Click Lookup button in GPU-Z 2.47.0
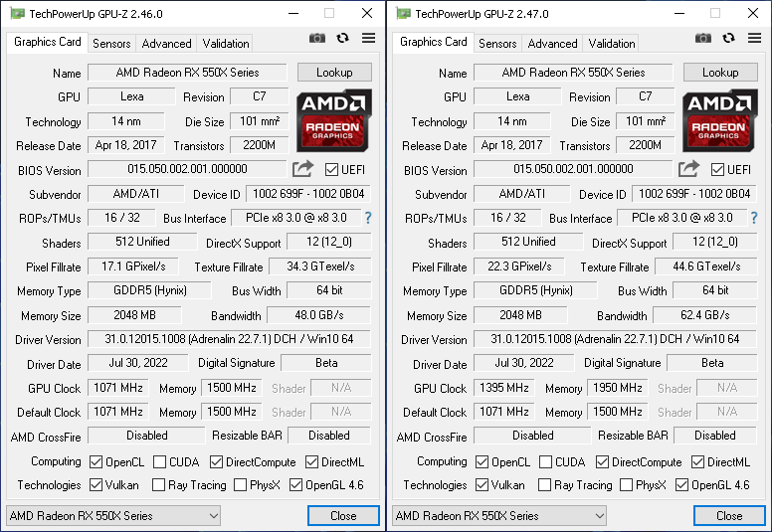The width and height of the screenshot is (772, 532). click(720, 73)
